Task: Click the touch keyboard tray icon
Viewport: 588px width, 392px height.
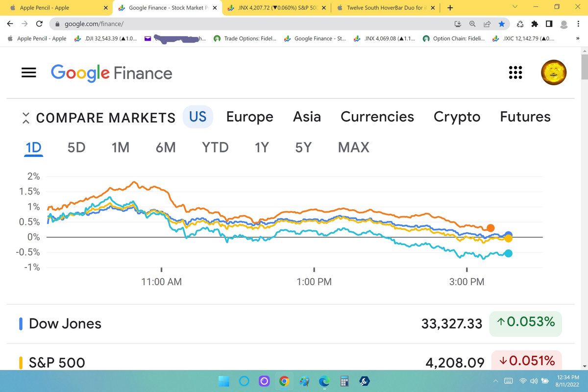Action: click(508, 381)
